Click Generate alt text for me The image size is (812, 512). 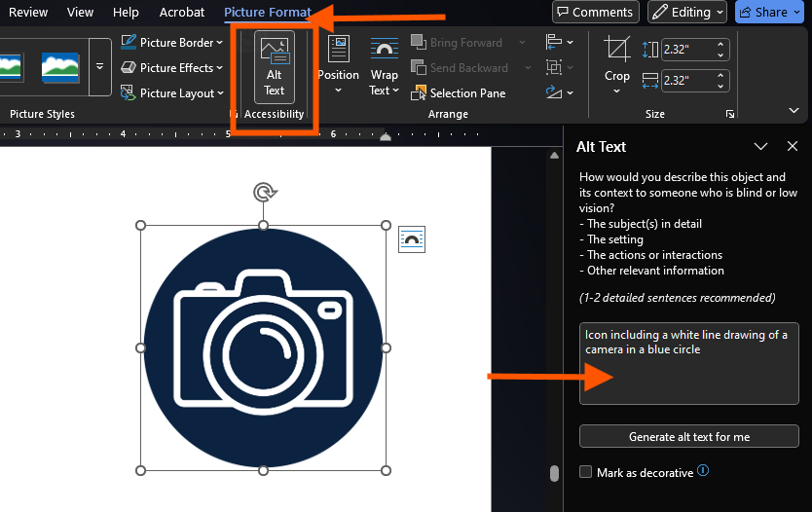click(688, 437)
